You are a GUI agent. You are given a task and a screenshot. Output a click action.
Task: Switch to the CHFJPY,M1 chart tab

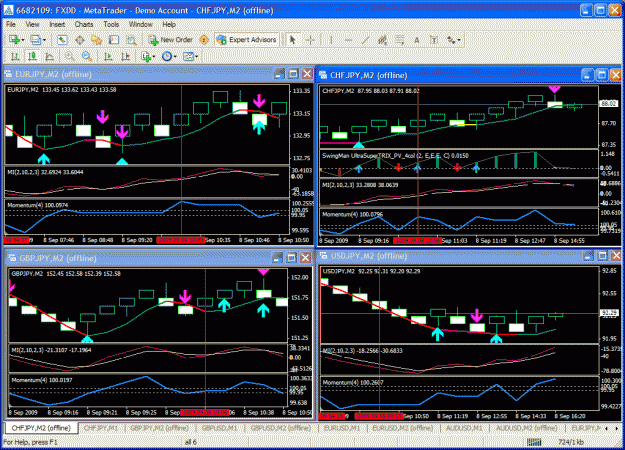point(101,428)
